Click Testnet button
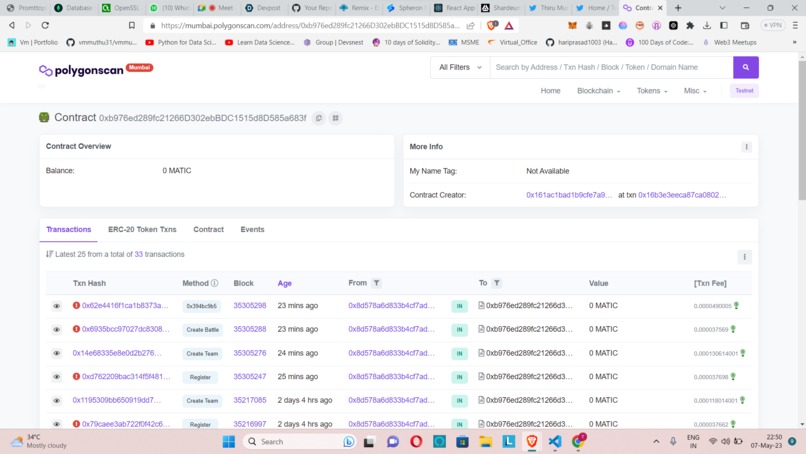This screenshot has height=454, width=806. click(744, 91)
